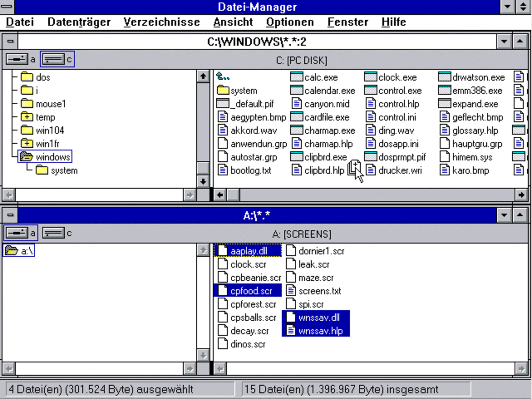
Task: Select the wnssav.hlp file icon
Action: tap(291, 330)
